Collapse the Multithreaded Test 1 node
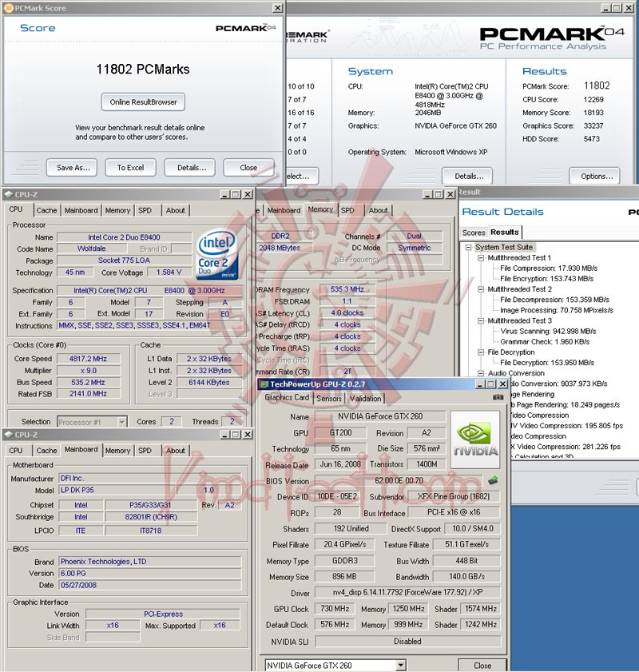The image size is (639, 672). pyautogui.click(x=481, y=257)
